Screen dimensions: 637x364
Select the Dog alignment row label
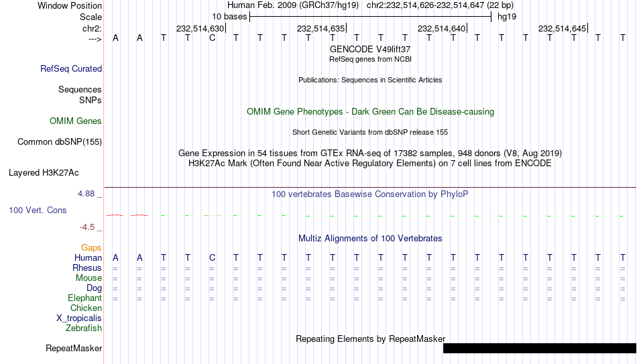tap(95, 288)
